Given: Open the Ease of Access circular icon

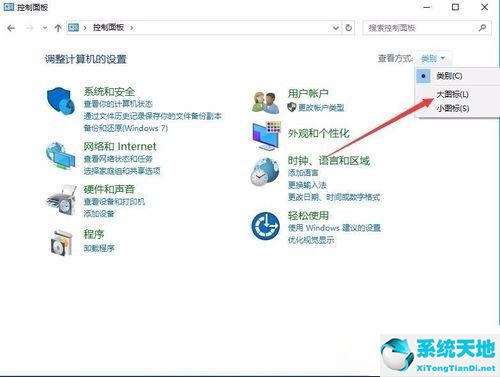Looking at the screenshot, I should 266,226.
